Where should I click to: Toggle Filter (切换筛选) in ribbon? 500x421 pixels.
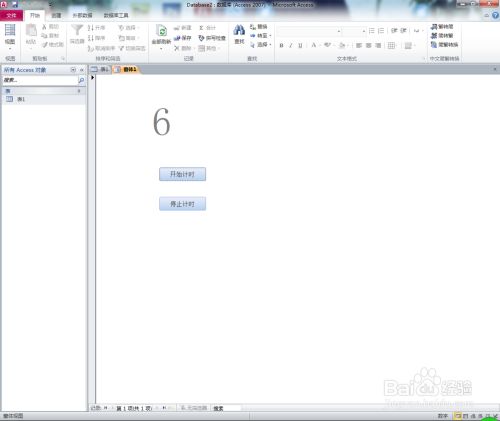[132, 48]
